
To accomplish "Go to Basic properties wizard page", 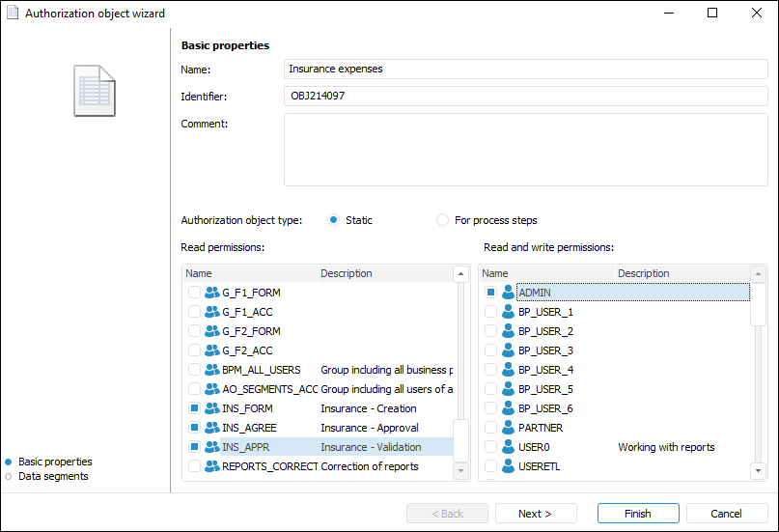I will point(55,462).
